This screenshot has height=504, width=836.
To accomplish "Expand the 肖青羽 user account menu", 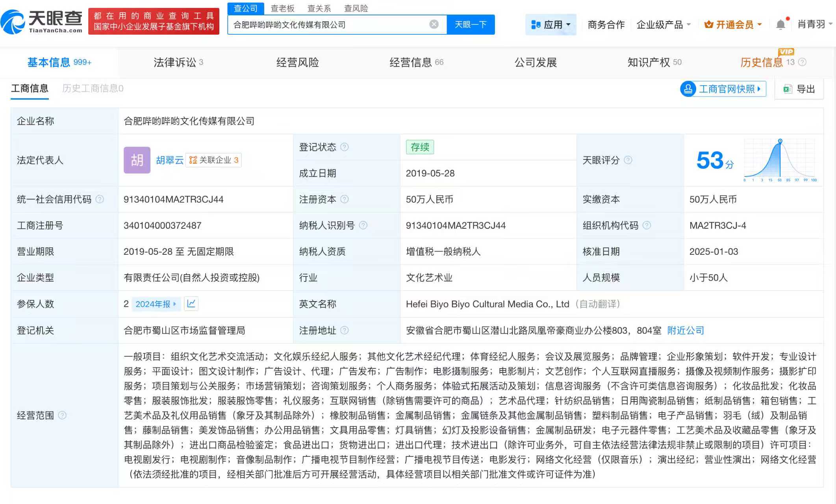I will pyautogui.click(x=814, y=24).
